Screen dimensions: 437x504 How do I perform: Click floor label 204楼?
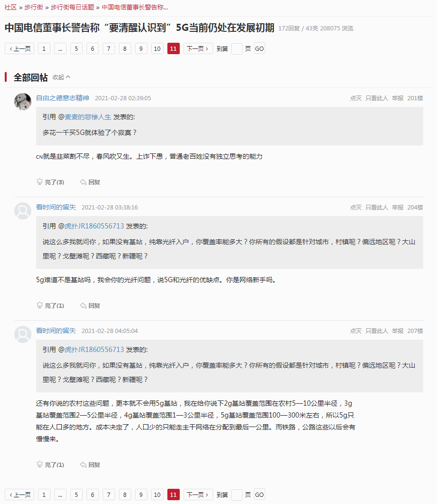click(x=415, y=208)
